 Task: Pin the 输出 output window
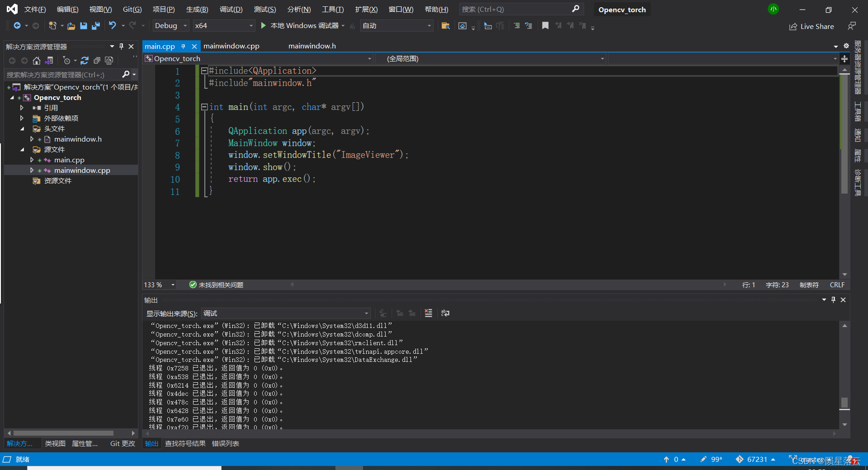coord(833,299)
